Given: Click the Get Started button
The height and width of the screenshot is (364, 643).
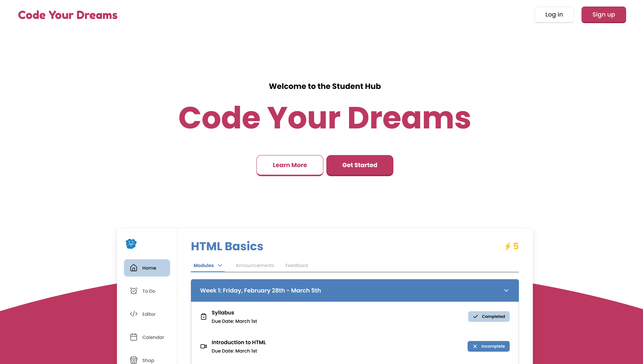Looking at the screenshot, I should [360, 165].
